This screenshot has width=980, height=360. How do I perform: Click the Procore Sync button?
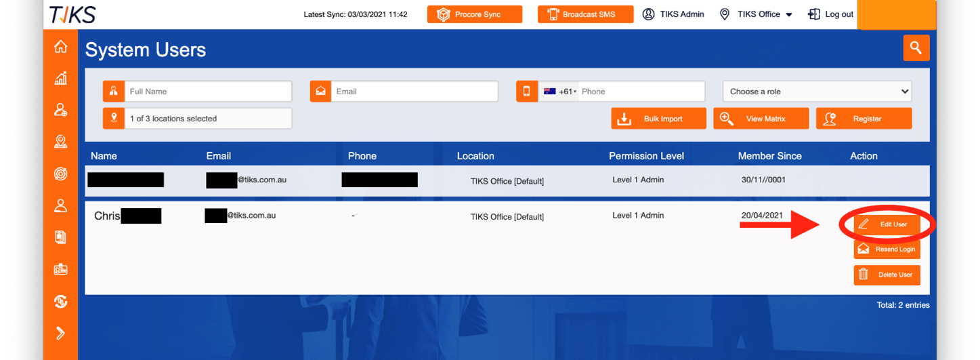(x=475, y=14)
